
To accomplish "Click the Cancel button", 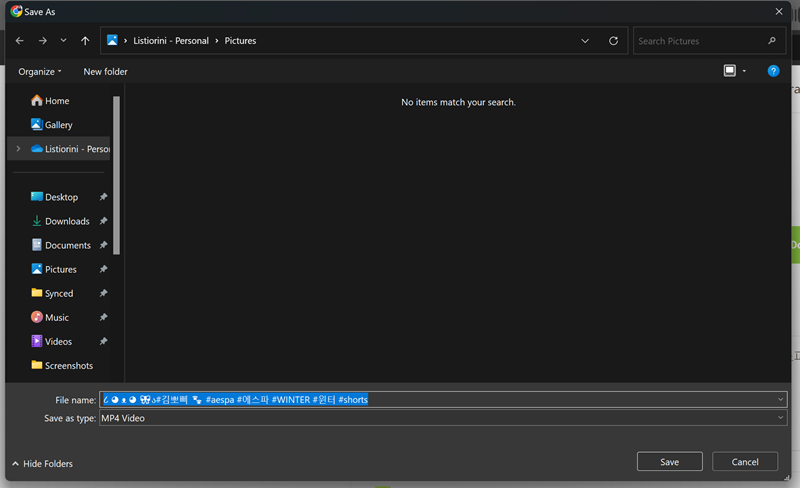I will click(x=744, y=461).
